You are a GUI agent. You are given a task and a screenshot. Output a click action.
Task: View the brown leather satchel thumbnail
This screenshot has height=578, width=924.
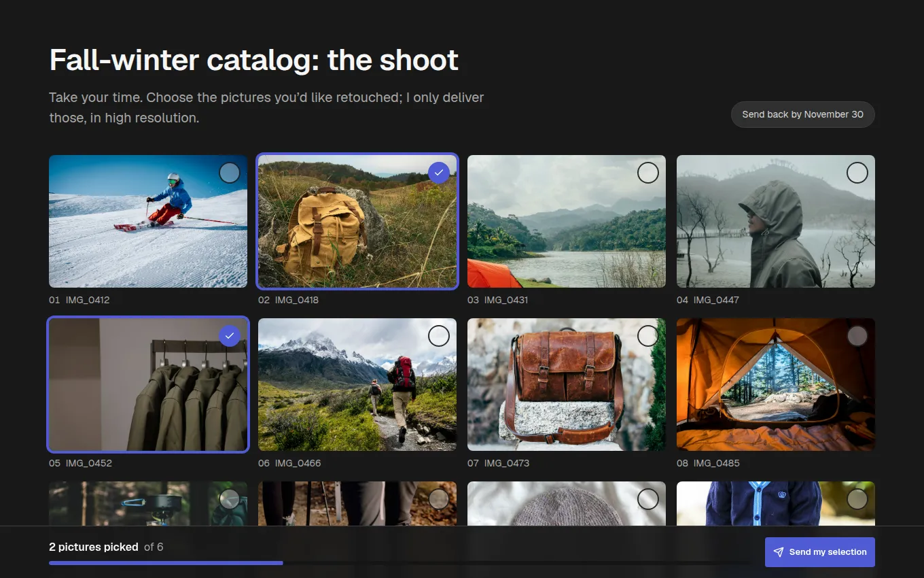coord(567,384)
